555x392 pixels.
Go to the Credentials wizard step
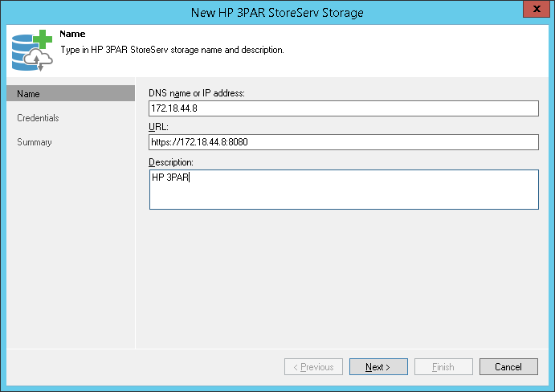tap(38, 118)
